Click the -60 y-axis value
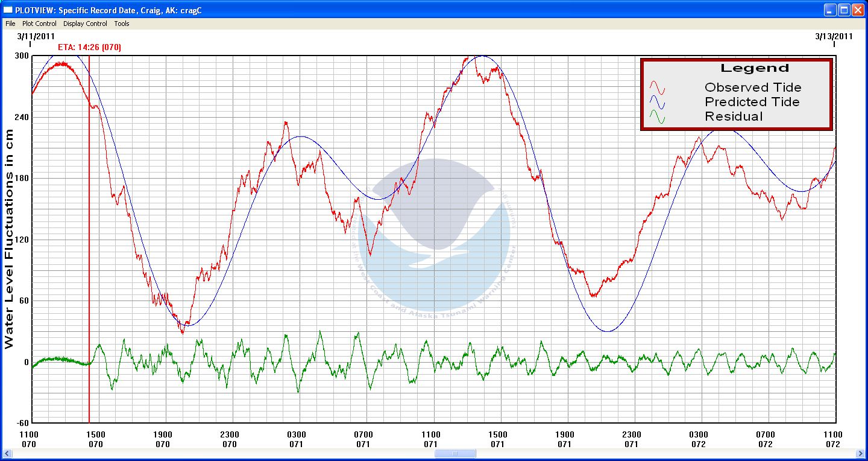The image size is (868, 461). [23, 422]
